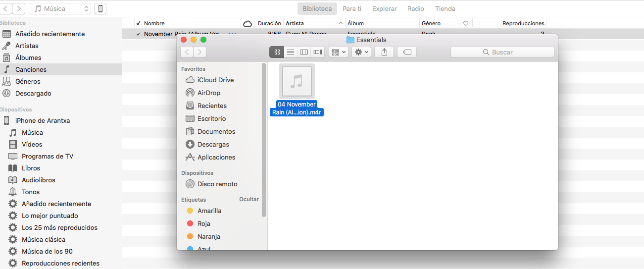Switch Finder to icon view

(x=277, y=52)
